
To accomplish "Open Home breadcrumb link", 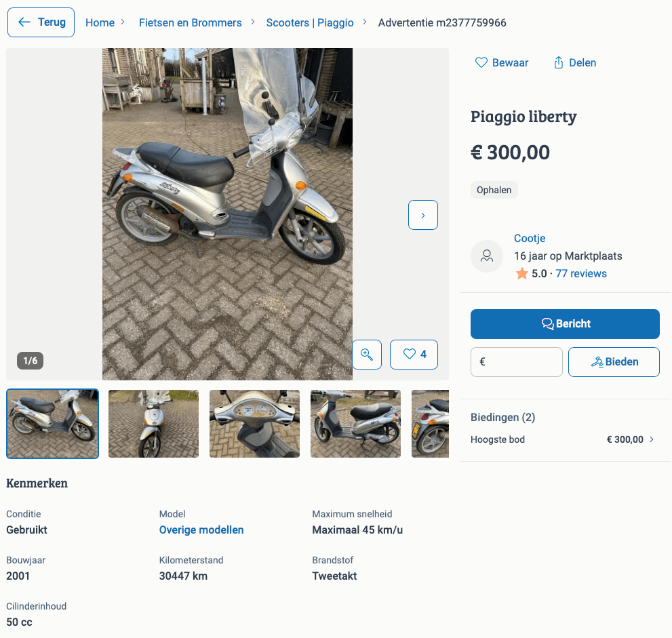I will 100,23.
